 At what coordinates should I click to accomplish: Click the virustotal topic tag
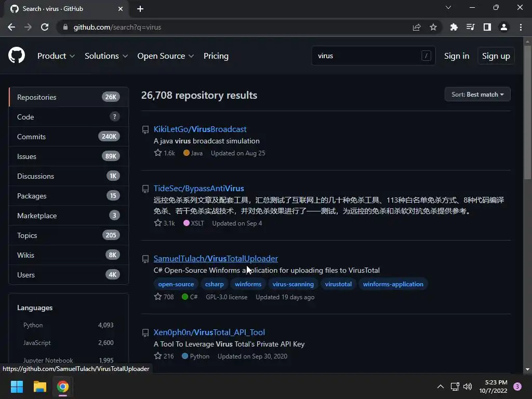tap(338, 284)
